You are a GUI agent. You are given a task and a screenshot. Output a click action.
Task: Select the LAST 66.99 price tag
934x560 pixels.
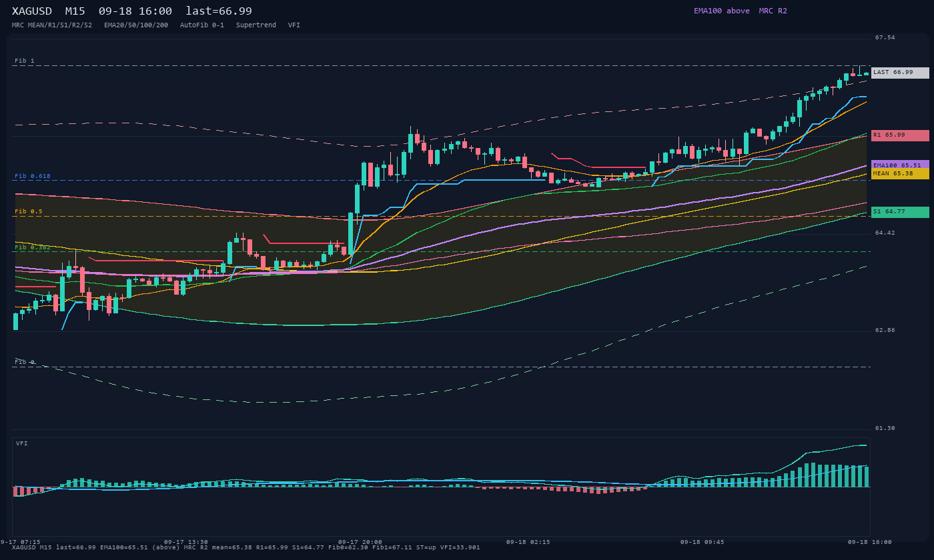tap(900, 73)
